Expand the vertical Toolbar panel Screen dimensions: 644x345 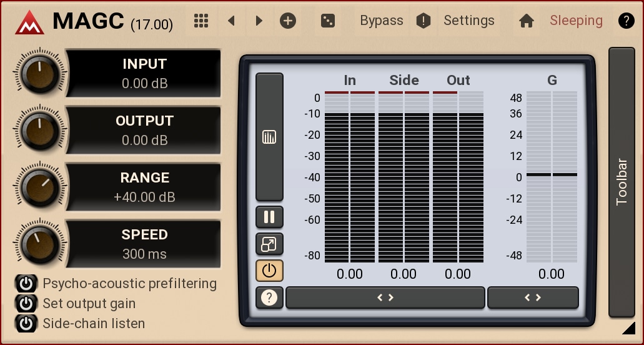[x=622, y=182]
